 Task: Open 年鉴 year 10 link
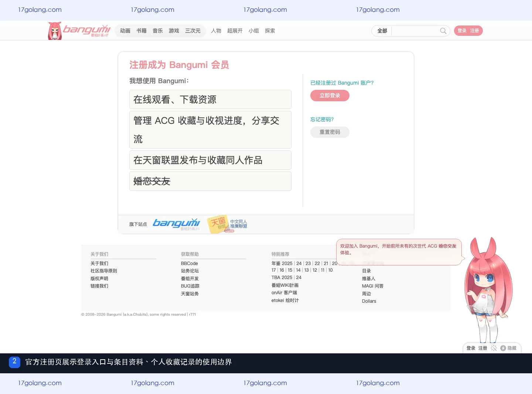[x=330, y=270]
